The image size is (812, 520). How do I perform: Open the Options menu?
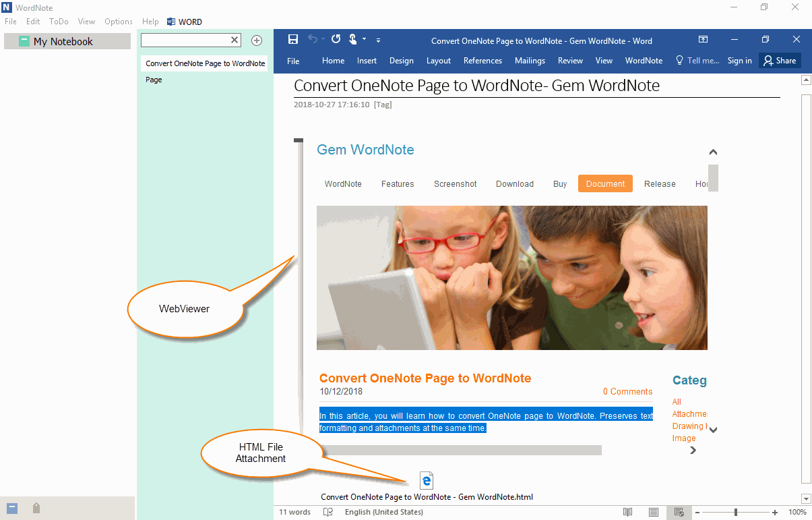click(x=119, y=22)
